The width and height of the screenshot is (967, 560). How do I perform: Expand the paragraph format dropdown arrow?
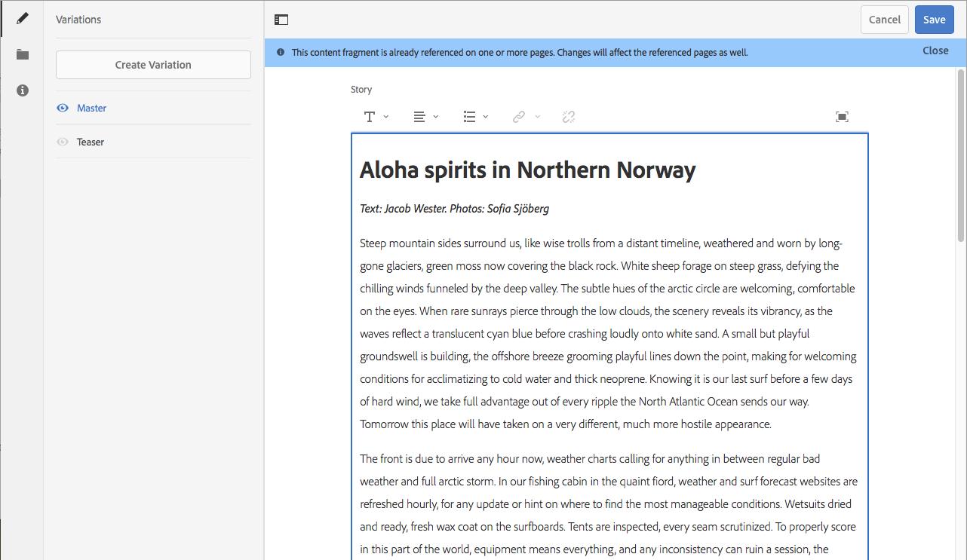pos(386,117)
